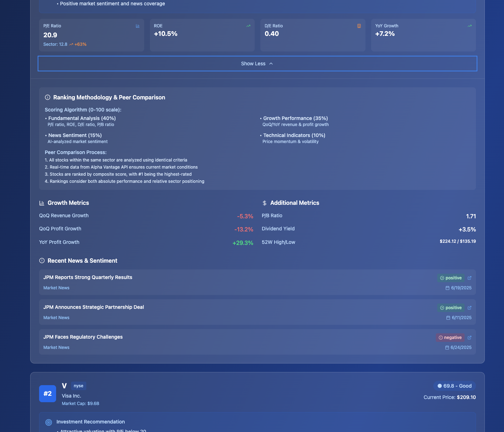Click Fundamental Analysis (40%) bullet text
The width and height of the screenshot is (504, 432).
(x=82, y=118)
